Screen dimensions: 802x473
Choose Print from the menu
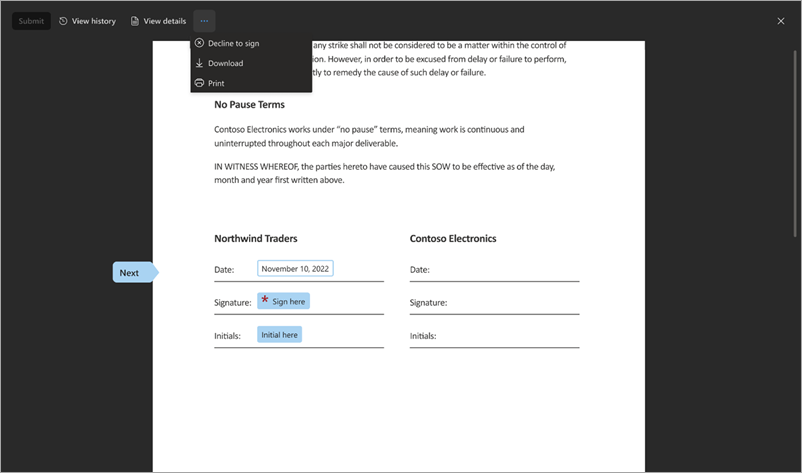coord(251,83)
